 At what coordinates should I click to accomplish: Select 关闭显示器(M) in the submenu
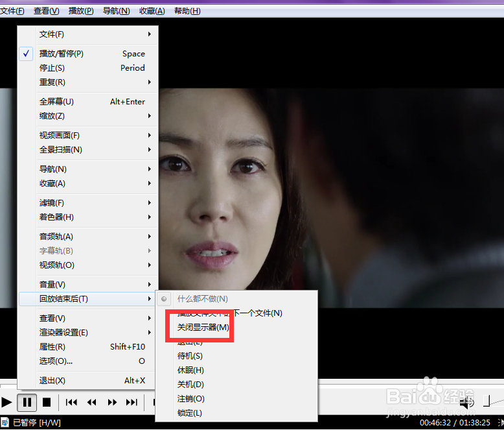[236, 328]
